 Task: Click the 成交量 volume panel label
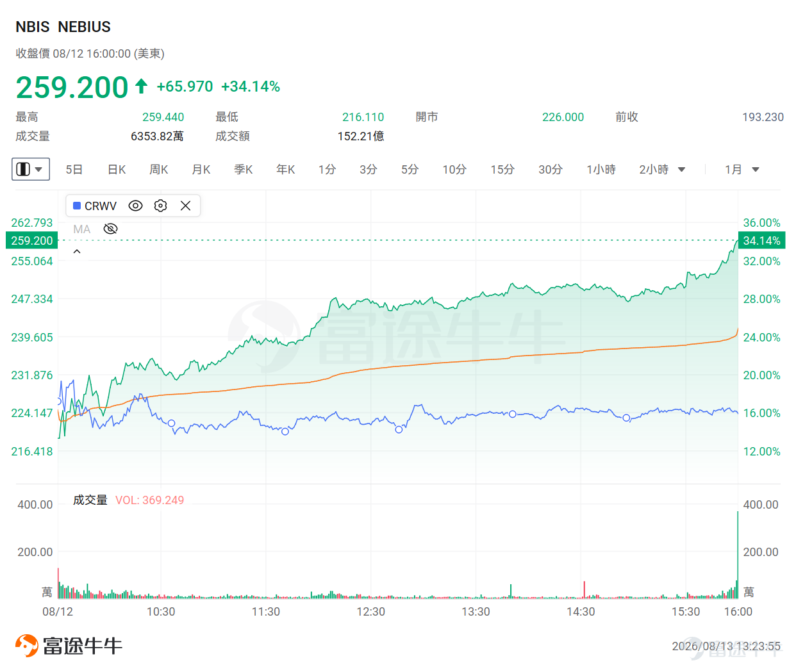[90, 500]
